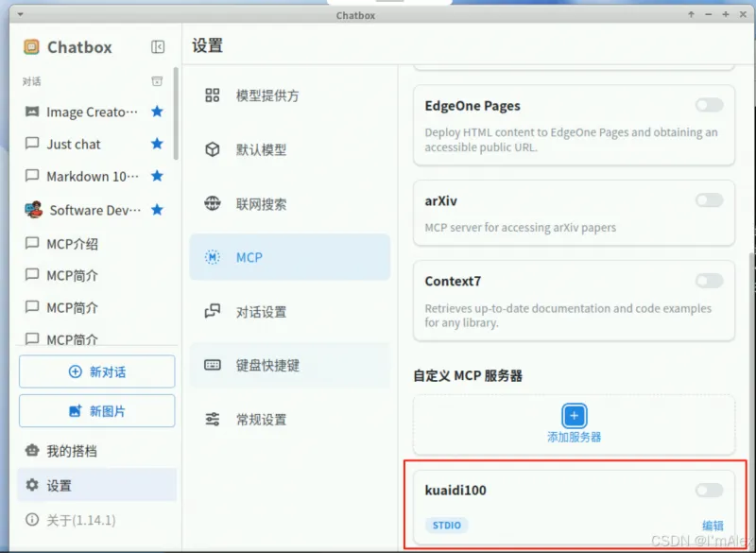The image size is (756, 553).
Task: Turn on the arXiv MCP server
Action: [x=709, y=200]
